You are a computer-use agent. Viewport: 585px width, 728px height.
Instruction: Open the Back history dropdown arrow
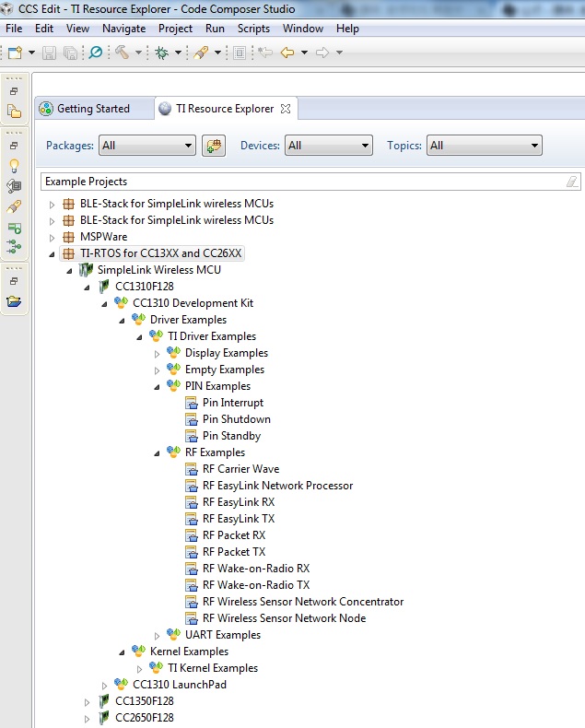click(305, 53)
